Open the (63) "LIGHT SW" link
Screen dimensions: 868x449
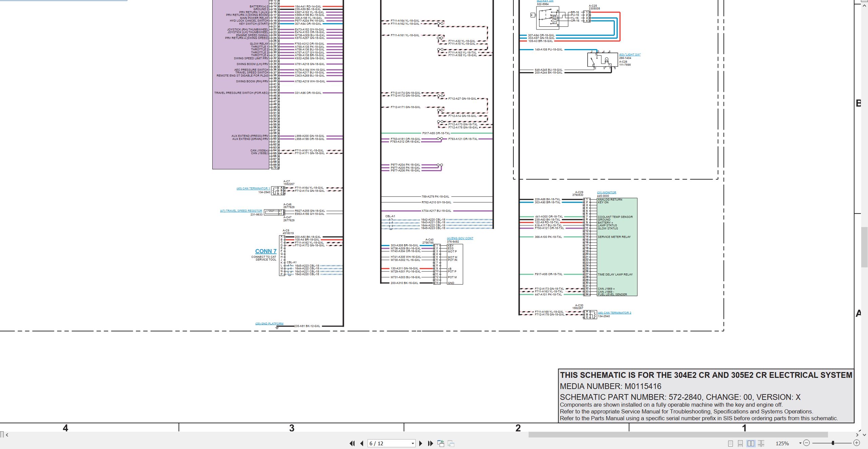coord(630,55)
